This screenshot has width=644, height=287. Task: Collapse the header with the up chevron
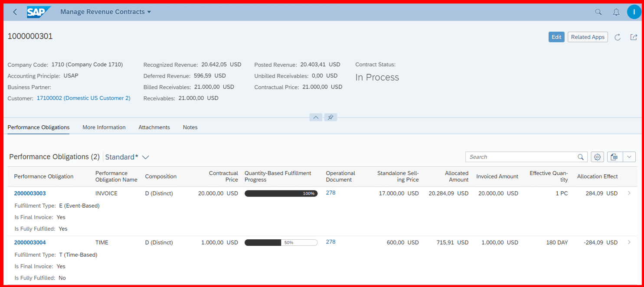pyautogui.click(x=315, y=117)
